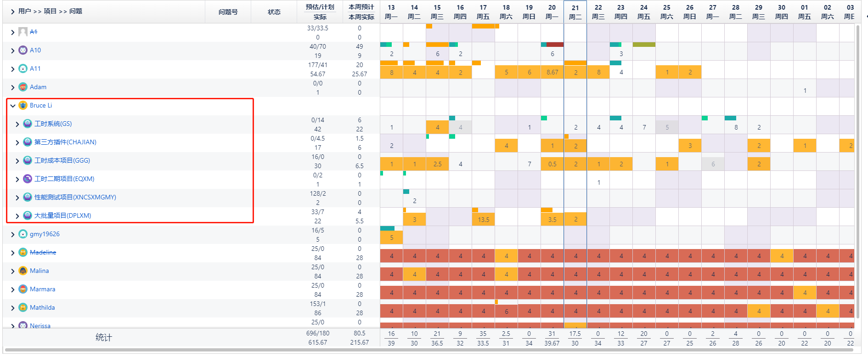Click the A10 user avatar icon
This screenshot has height=357, width=868.
23,50
